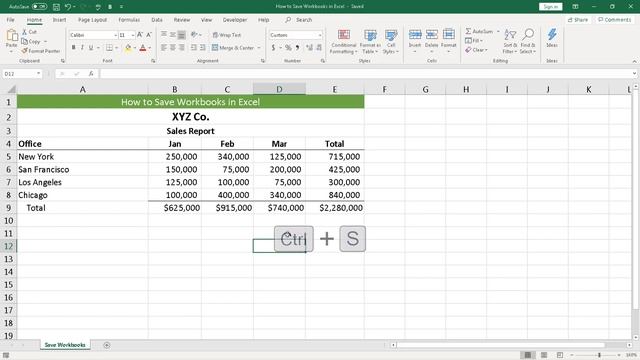Image resolution: width=640 pixels, height=360 pixels.
Task: Open Fill Color paint bucket
Action: point(128,48)
